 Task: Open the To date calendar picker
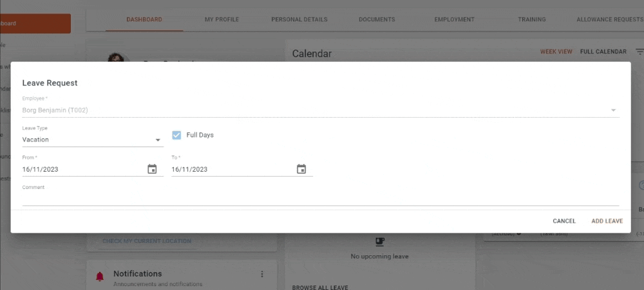(x=301, y=169)
